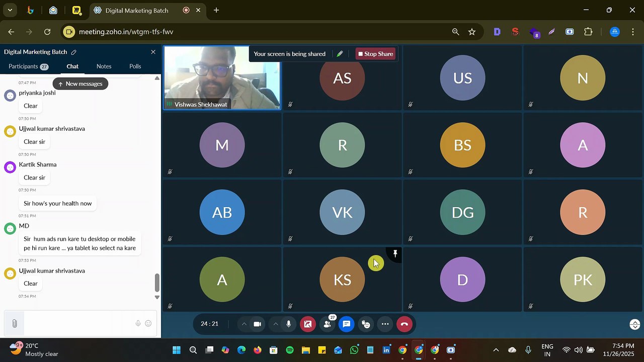This screenshot has width=644, height=362.
Task: Click the BS participant avatar
Action: 462,145
